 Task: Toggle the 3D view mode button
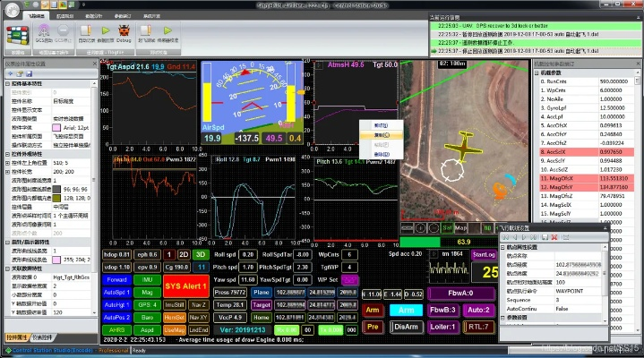coord(201,254)
